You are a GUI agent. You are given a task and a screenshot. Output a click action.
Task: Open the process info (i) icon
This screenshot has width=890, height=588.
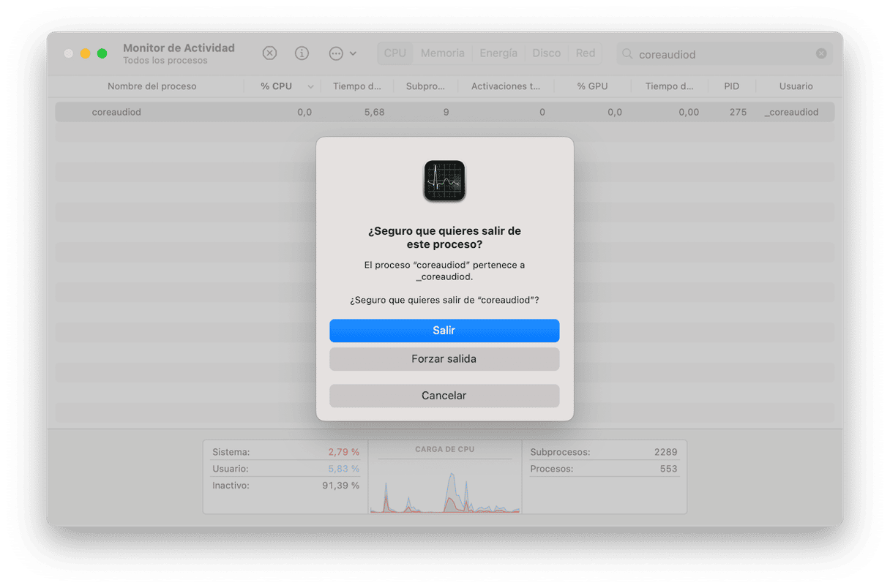click(x=302, y=53)
